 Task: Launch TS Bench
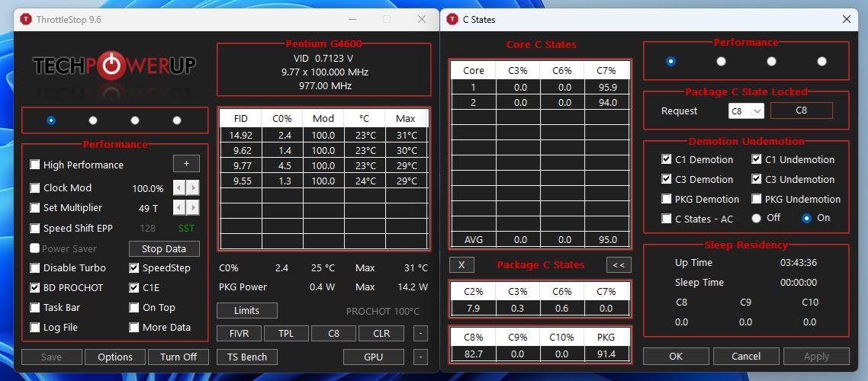click(x=247, y=357)
